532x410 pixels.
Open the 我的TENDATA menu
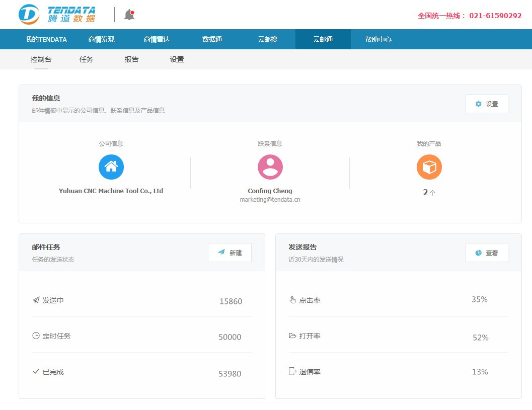46,39
